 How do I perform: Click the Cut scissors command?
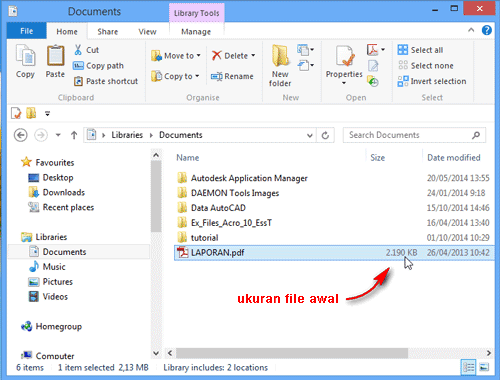pos(86,50)
